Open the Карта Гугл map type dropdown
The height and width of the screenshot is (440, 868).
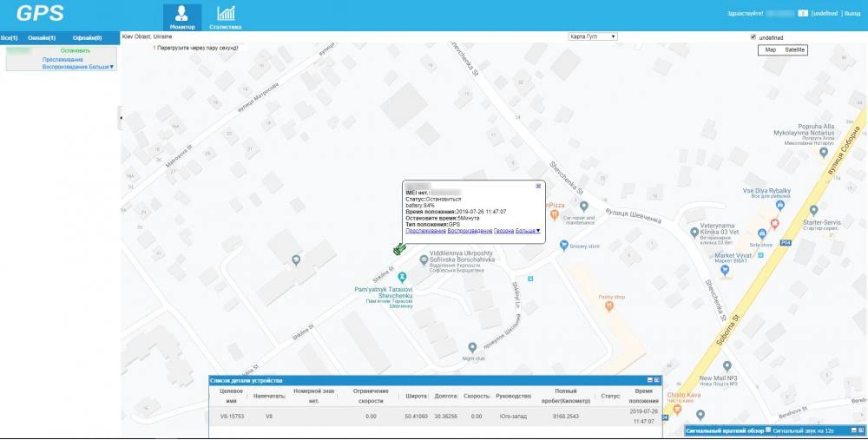pyautogui.click(x=592, y=36)
